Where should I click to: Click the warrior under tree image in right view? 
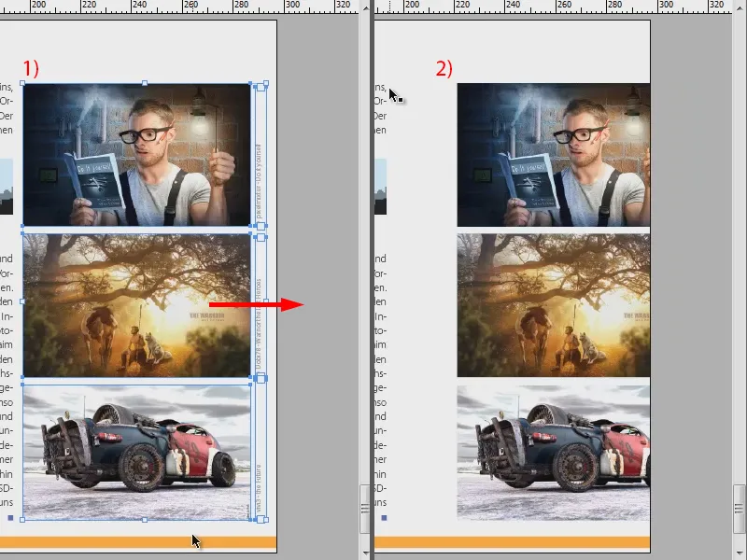coord(554,305)
